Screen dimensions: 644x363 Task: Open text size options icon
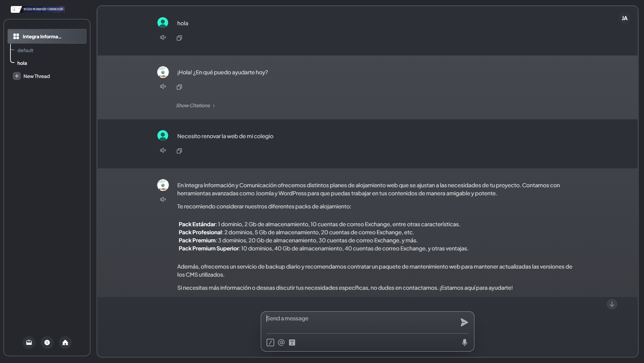292,342
